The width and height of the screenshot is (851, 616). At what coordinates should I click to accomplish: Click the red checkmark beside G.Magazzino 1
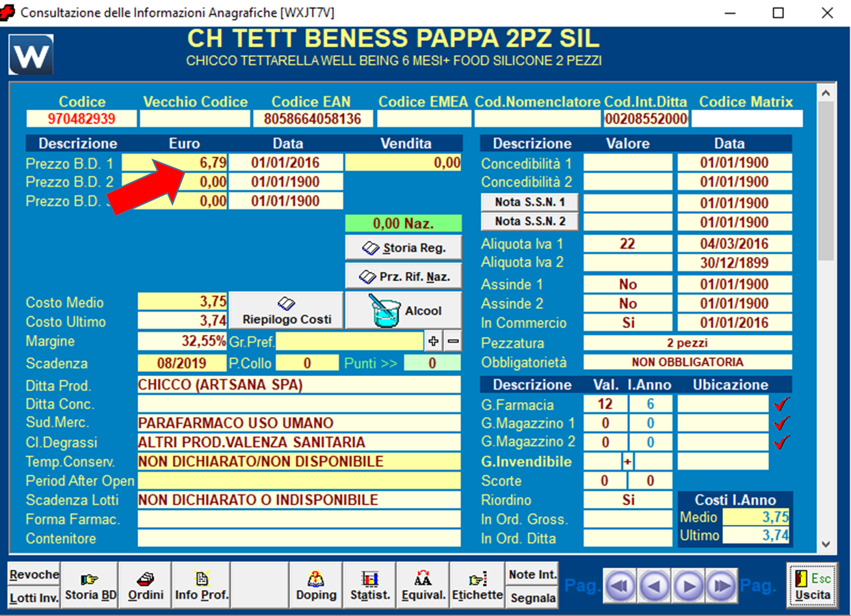point(781,423)
